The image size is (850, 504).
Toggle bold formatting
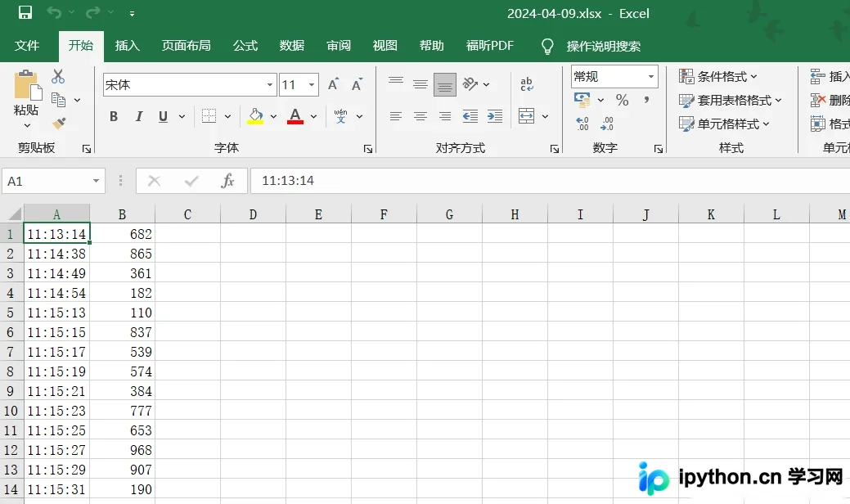click(x=113, y=116)
